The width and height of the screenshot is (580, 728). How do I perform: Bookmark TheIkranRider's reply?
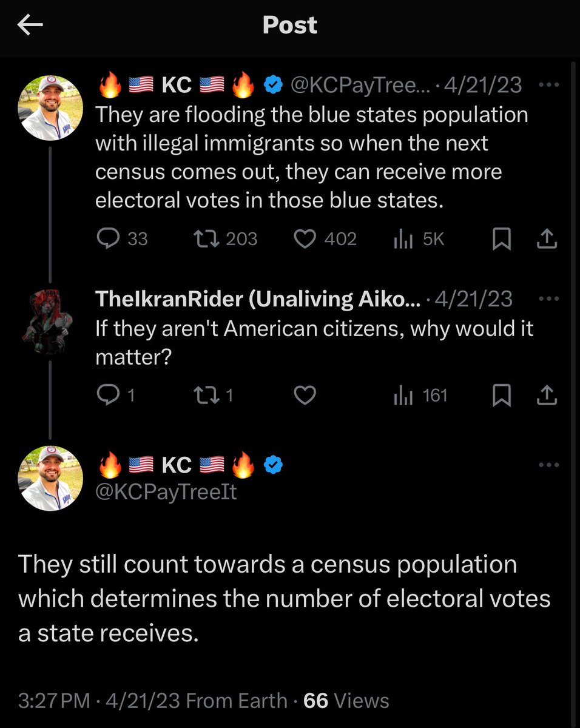coord(501,396)
